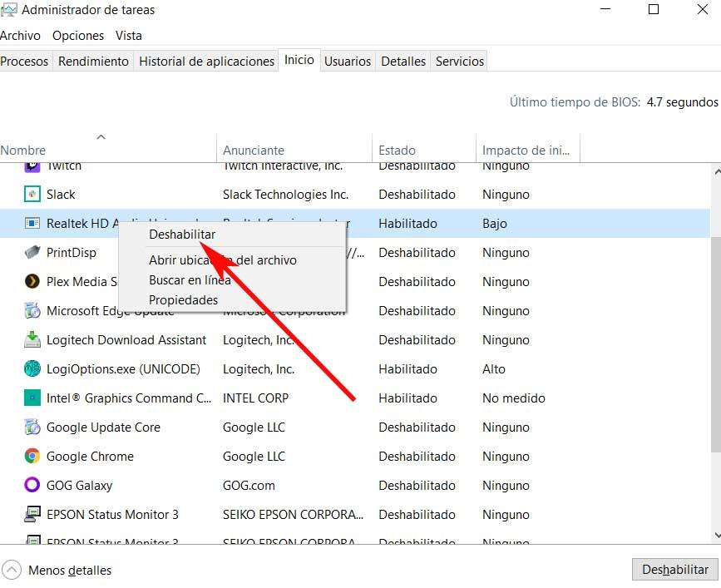Select the LogiOptions.exe (UNICODE) row

[355, 369]
